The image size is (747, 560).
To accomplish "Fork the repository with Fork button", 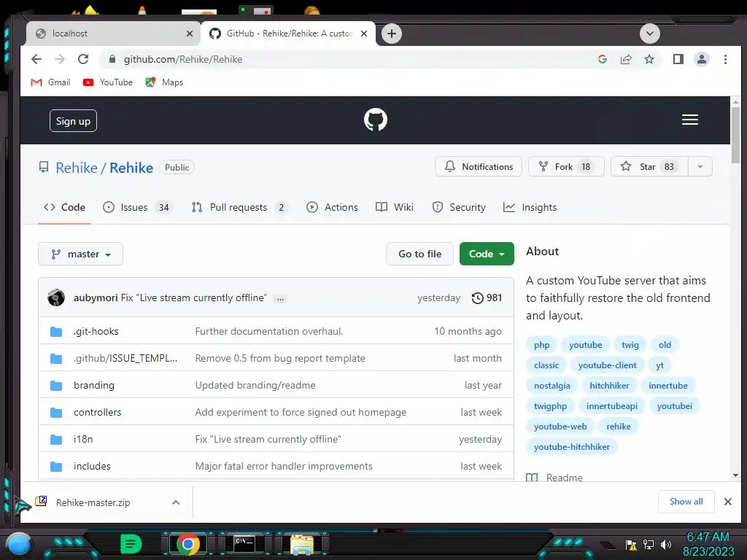I will point(566,167).
